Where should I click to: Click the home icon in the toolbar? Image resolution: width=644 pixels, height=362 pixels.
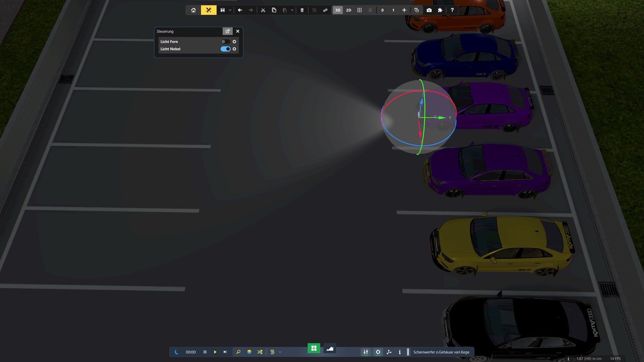click(194, 10)
